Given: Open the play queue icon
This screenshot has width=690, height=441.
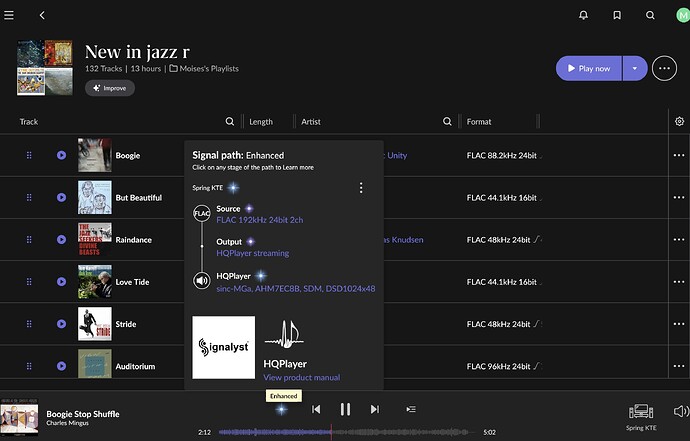Looking at the screenshot, I should tap(411, 409).
